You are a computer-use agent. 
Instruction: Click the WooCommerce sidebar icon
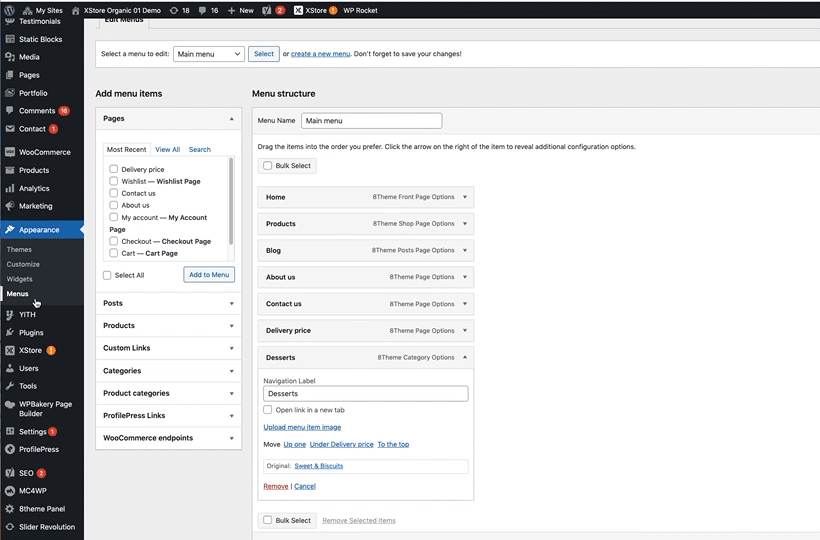coord(9,152)
